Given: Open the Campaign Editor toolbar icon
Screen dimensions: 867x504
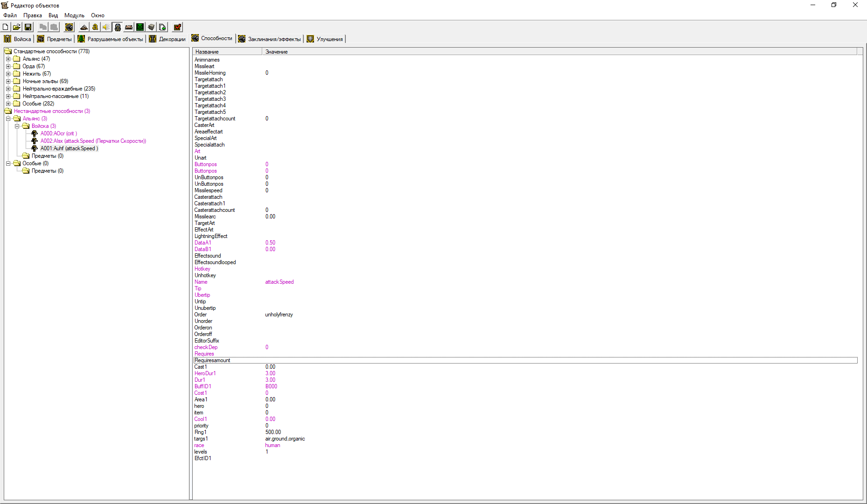Looking at the screenshot, I should click(129, 27).
